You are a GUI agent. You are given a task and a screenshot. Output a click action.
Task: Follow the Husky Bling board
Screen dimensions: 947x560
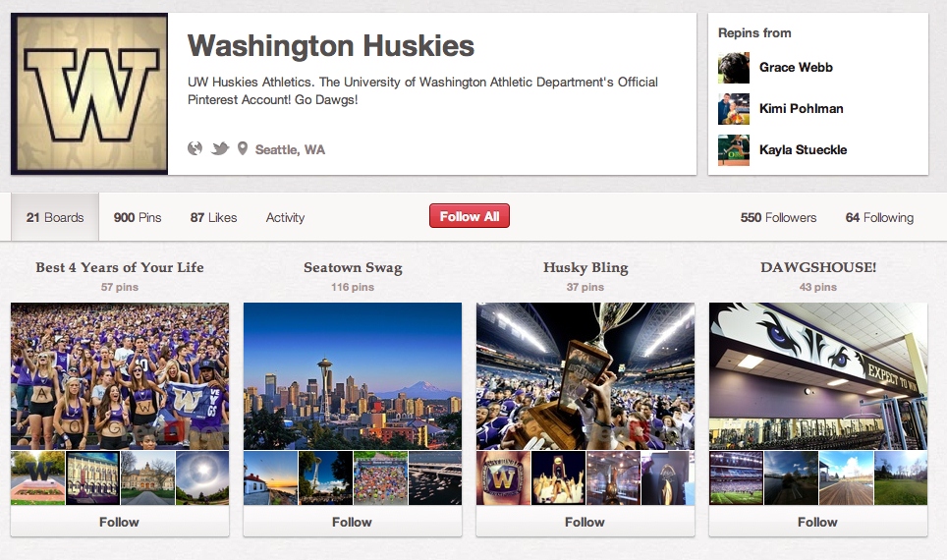585,522
